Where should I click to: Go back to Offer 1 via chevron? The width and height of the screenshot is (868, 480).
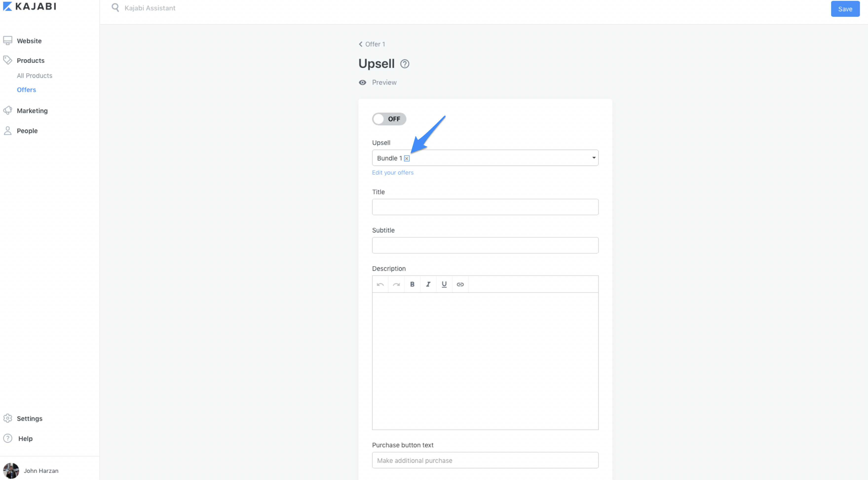pyautogui.click(x=360, y=44)
